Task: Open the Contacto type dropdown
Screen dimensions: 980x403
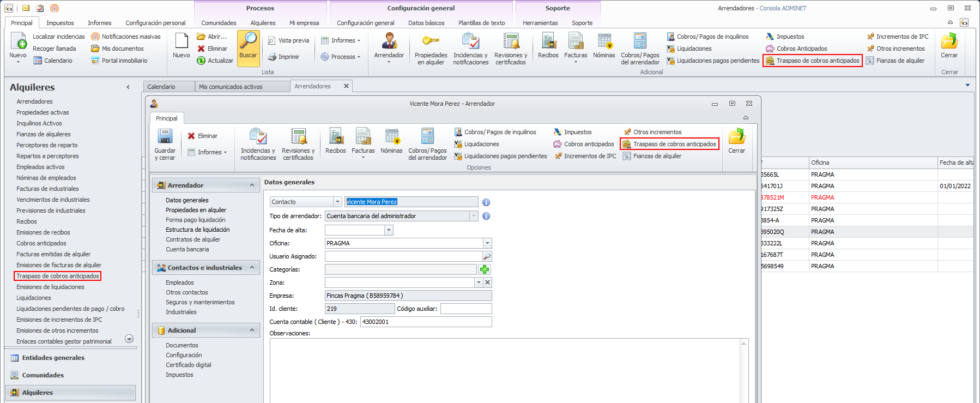Action: (338, 202)
